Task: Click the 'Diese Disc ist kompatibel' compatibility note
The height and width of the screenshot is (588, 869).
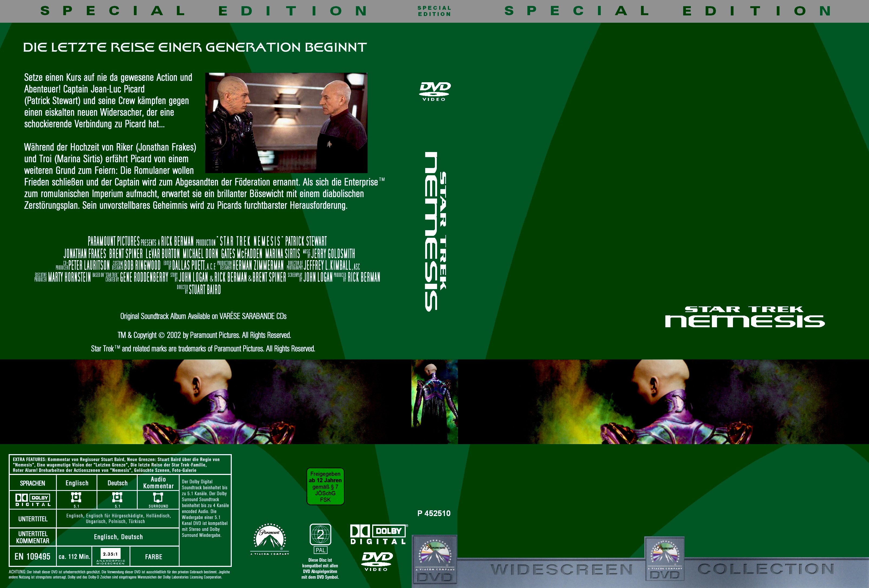Action: [320, 569]
